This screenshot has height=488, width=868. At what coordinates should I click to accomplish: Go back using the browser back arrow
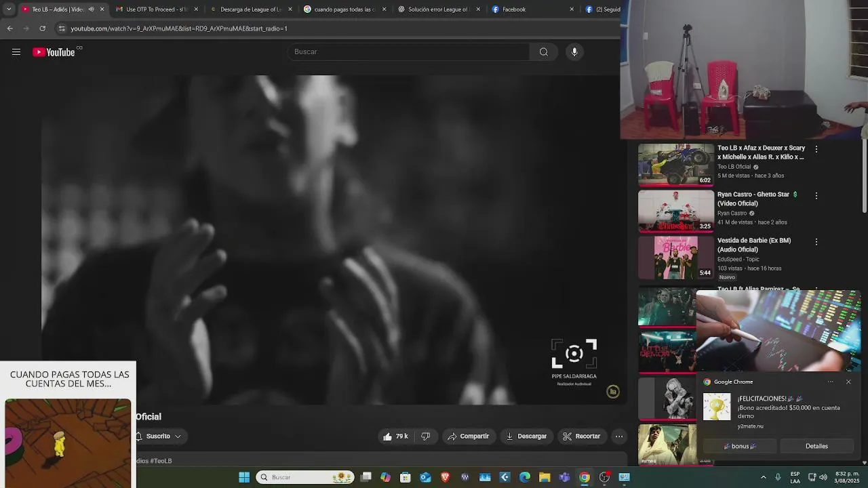pos(9,28)
